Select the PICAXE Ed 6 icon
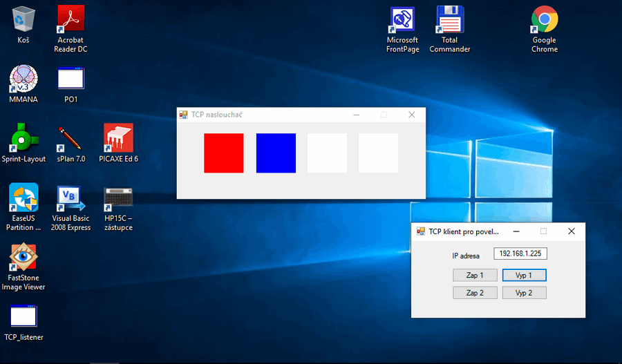This screenshot has width=622, height=364. tap(118, 138)
